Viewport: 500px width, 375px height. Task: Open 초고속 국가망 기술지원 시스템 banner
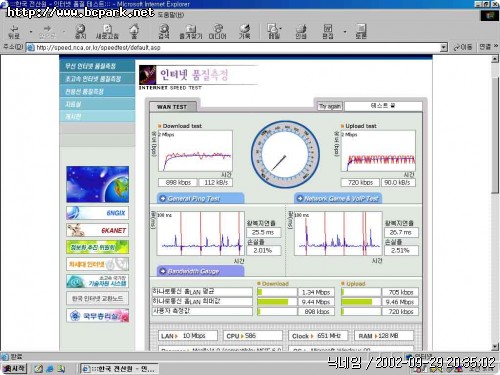tap(97, 281)
